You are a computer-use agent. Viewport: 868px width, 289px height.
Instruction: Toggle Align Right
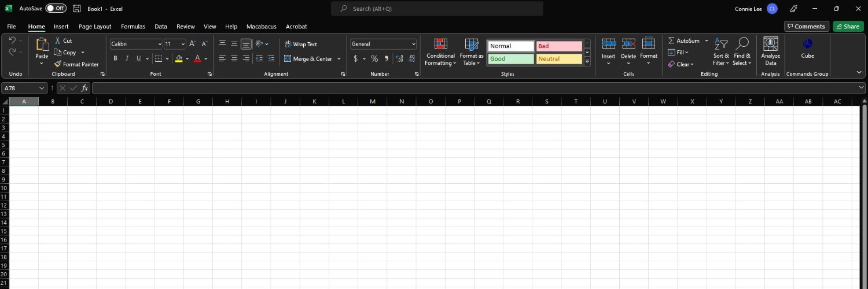247,58
